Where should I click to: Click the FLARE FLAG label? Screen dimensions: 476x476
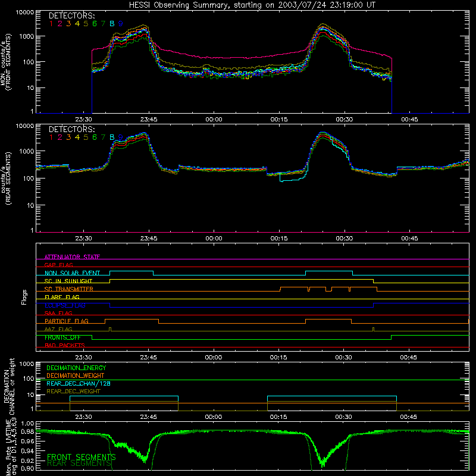62,297
